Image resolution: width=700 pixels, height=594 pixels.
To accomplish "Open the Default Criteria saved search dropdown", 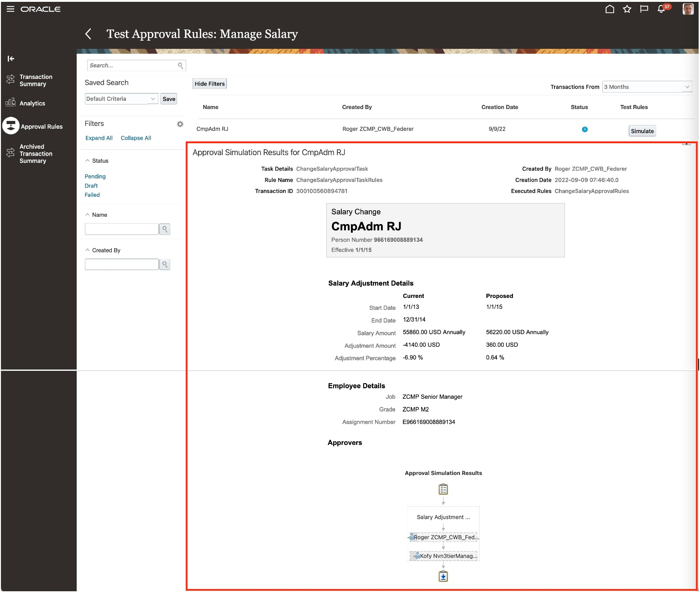I will [121, 99].
